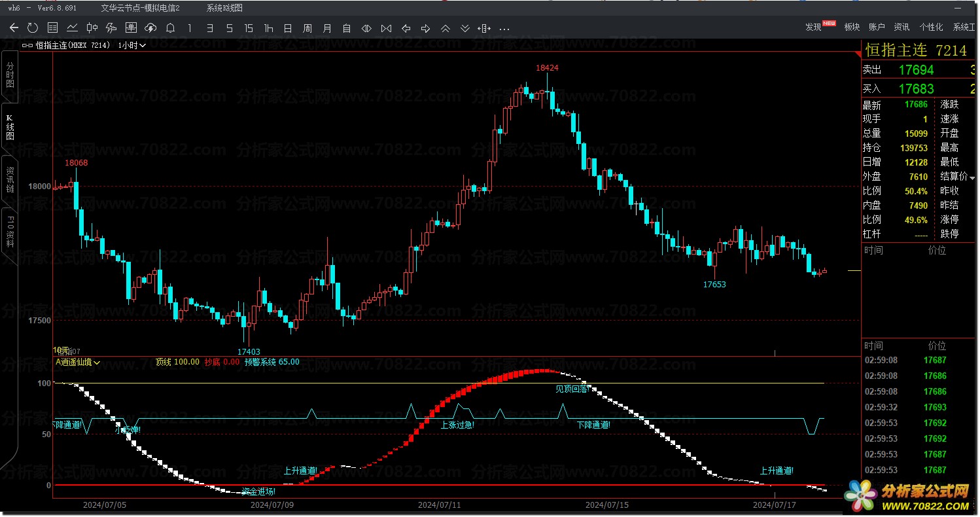Open the 账户 menu
The height and width of the screenshot is (517, 980).
[x=877, y=27]
